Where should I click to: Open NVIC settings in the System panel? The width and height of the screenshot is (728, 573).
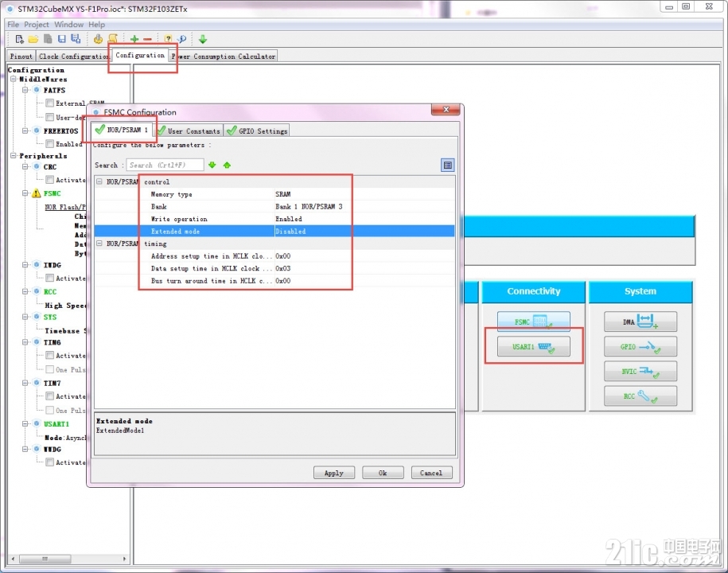640,371
